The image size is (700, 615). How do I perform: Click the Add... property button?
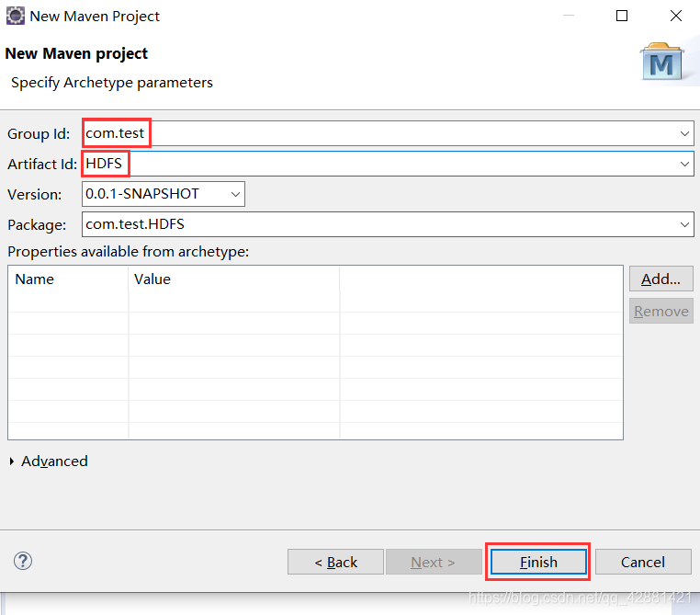coord(661,279)
